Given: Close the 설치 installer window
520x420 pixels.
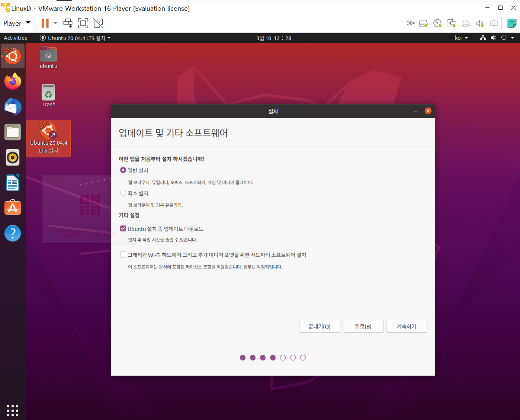Looking at the screenshot, I should click(x=428, y=111).
